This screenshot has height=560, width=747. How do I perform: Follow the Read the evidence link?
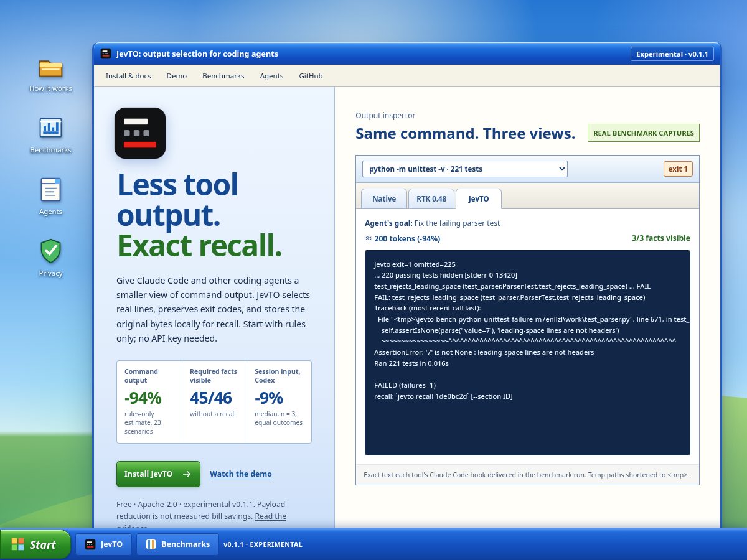click(271, 516)
